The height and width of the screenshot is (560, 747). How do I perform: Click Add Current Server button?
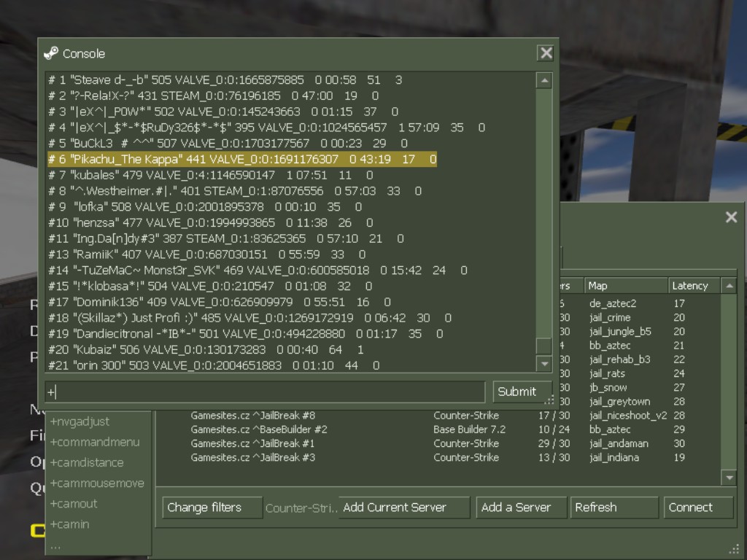[404, 507]
